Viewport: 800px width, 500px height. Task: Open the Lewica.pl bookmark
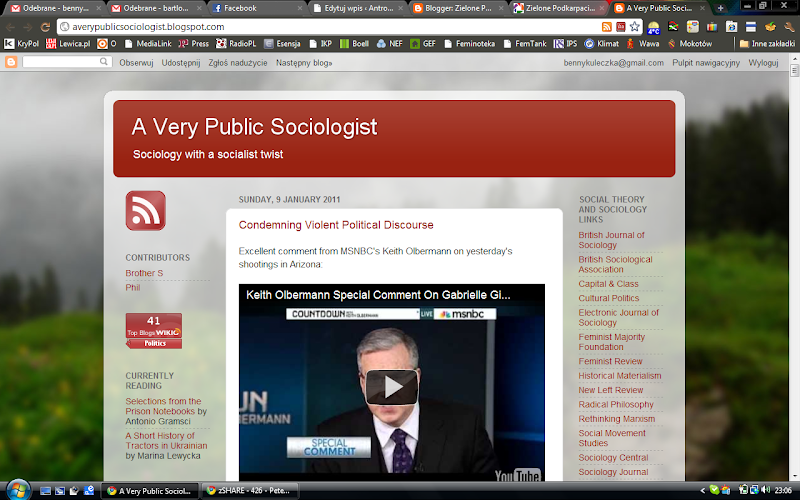pos(68,44)
